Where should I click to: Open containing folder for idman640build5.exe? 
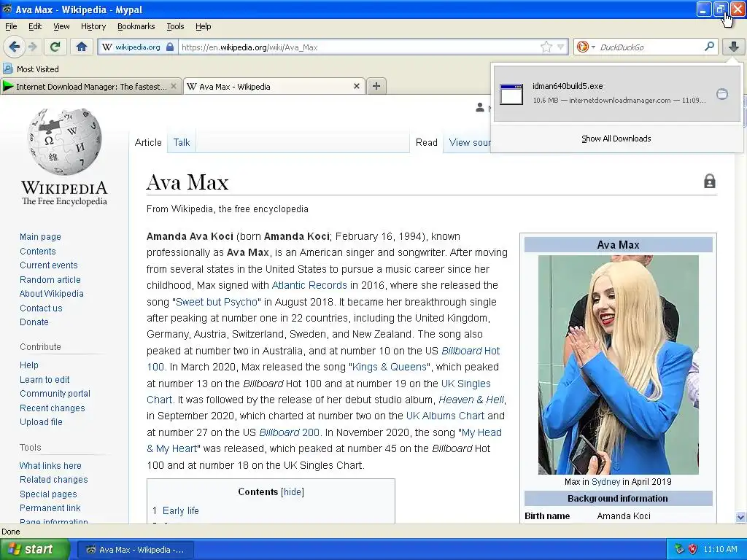722,94
